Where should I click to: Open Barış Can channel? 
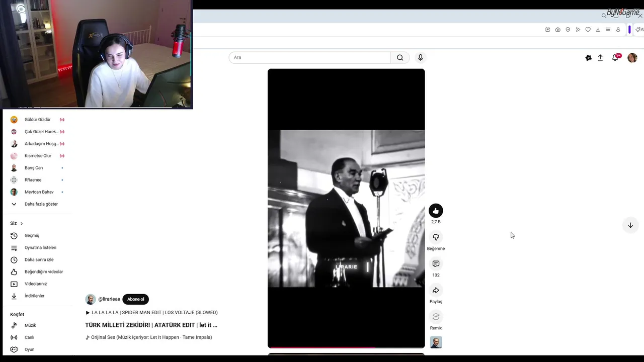37,168
